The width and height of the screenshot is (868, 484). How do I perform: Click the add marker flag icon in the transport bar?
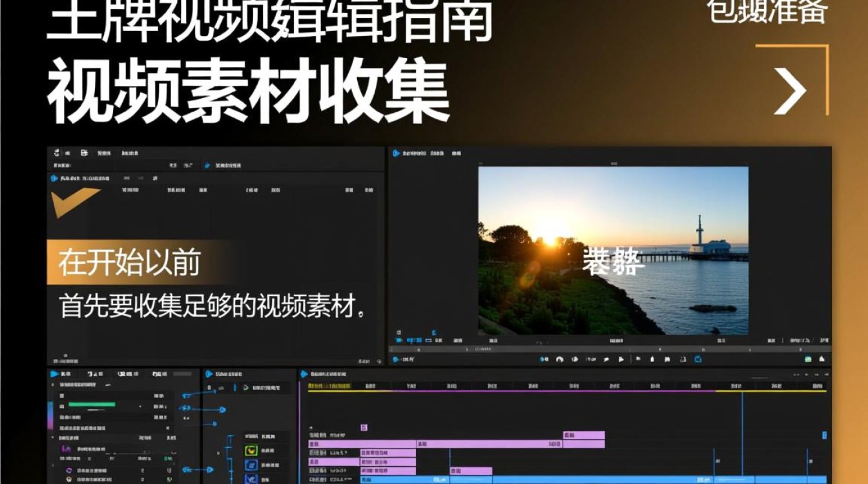[638, 358]
